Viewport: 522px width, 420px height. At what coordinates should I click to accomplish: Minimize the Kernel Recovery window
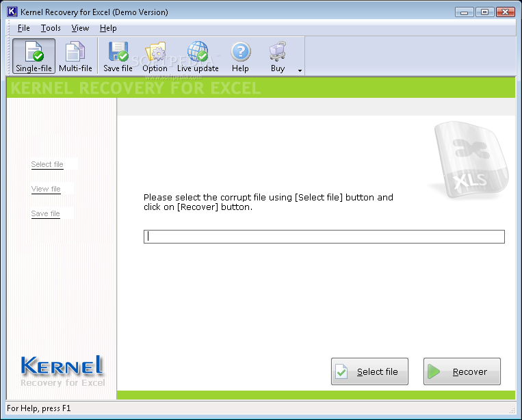tap(465, 12)
